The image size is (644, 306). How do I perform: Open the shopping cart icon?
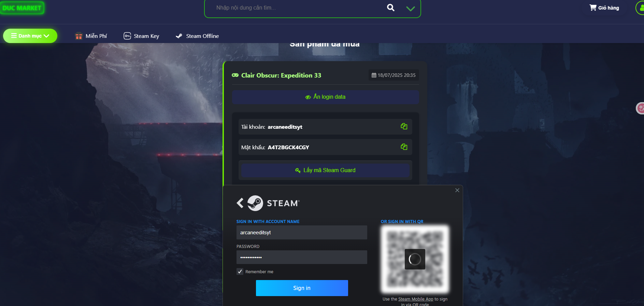click(x=593, y=8)
